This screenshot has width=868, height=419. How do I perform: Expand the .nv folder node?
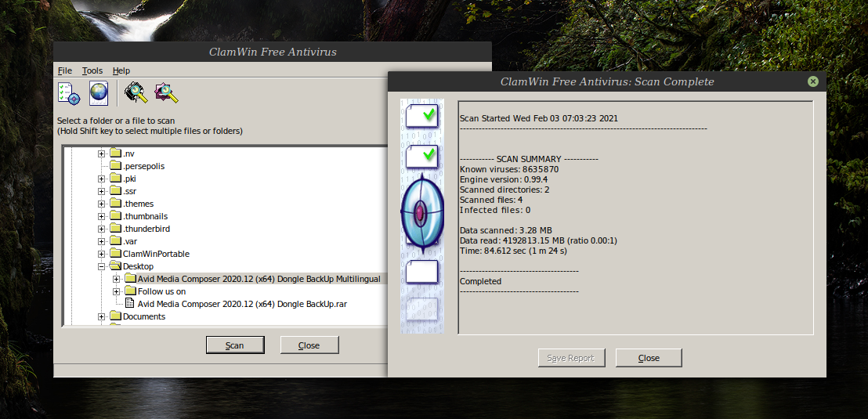pyautogui.click(x=101, y=154)
